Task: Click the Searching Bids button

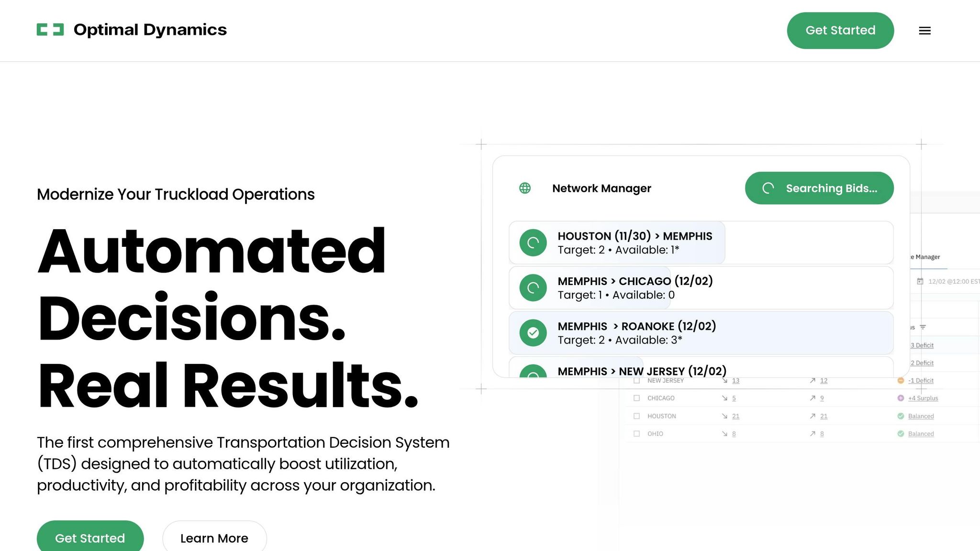Action: coord(819,188)
